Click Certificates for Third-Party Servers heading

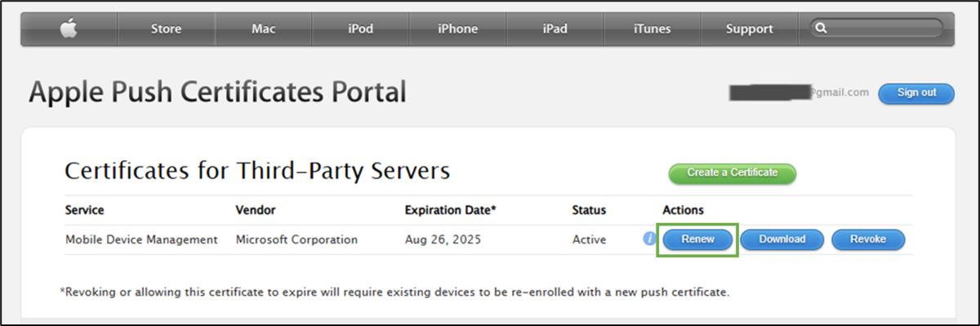click(x=257, y=172)
